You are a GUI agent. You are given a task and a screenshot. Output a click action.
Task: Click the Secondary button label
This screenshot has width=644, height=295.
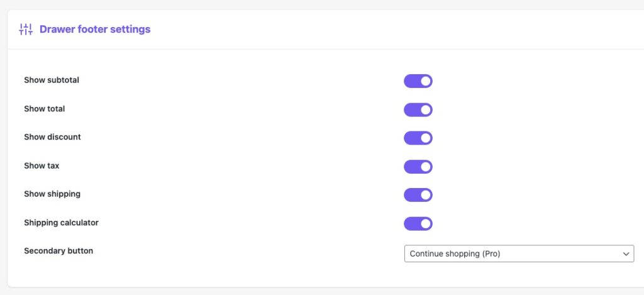click(58, 250)
